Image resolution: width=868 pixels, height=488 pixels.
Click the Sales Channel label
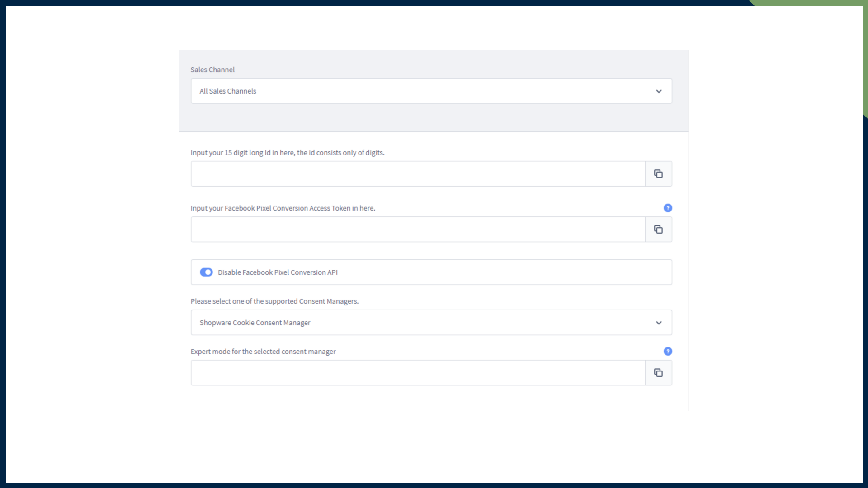point(212,70)
